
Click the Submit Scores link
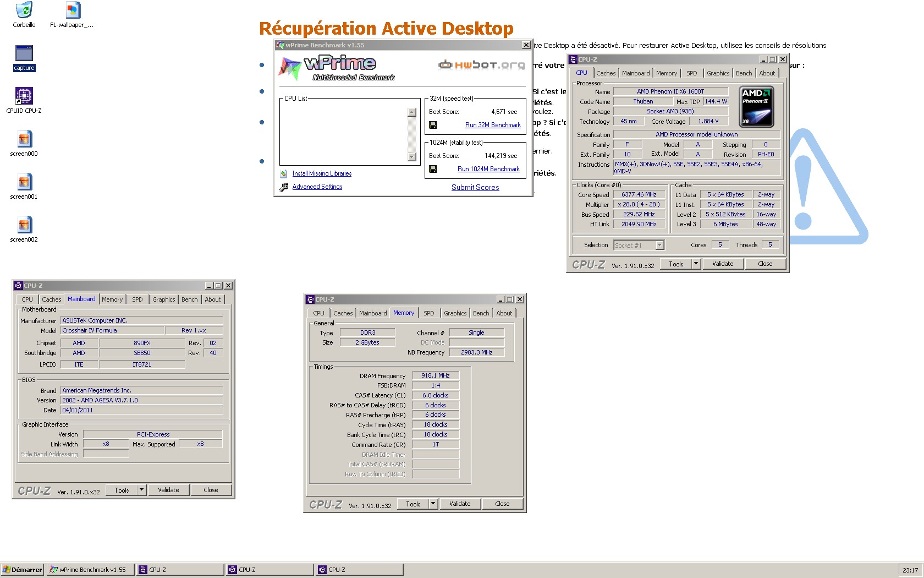(475, 188)
